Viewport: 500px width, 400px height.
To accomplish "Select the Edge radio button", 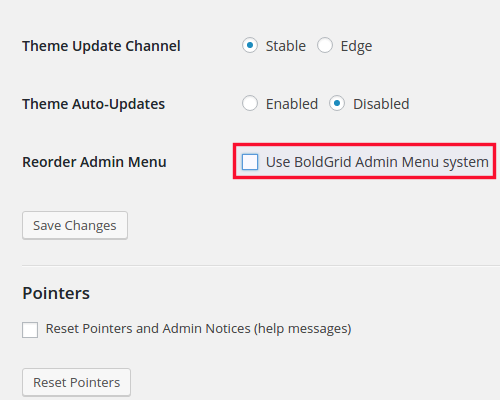I will click(x=325, y=45).
